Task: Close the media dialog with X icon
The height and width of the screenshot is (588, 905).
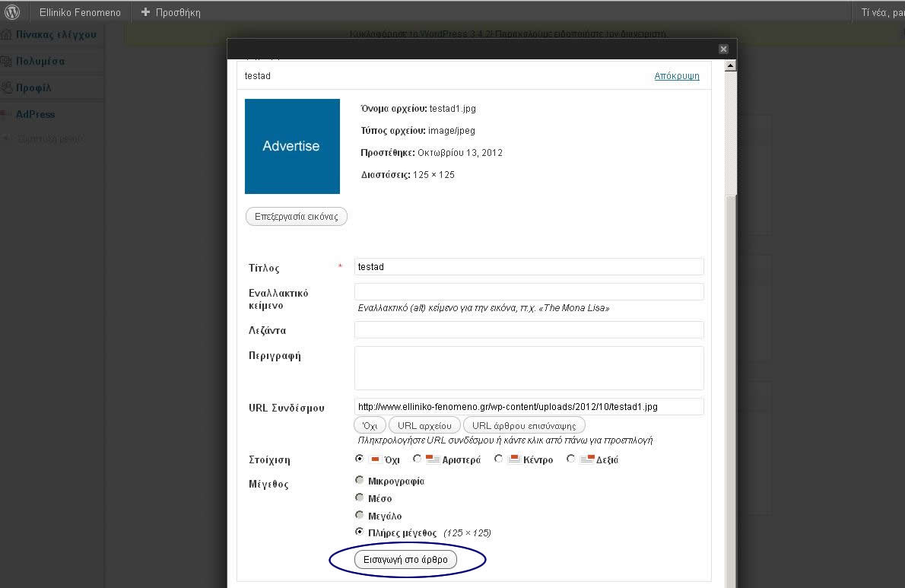Action: pyautogui.click(x=723, y=49)
